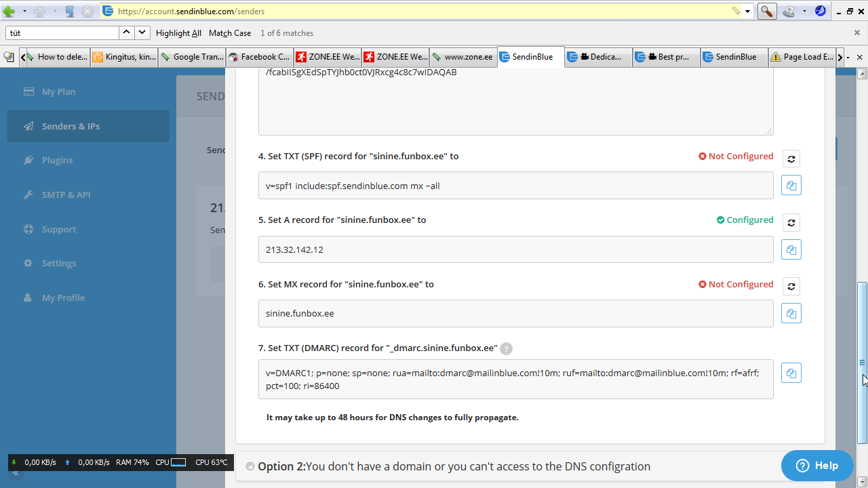The width and height of the screenshot is (868, 488).
Task: Go back with the green arrow
Action: pos(9,12)
